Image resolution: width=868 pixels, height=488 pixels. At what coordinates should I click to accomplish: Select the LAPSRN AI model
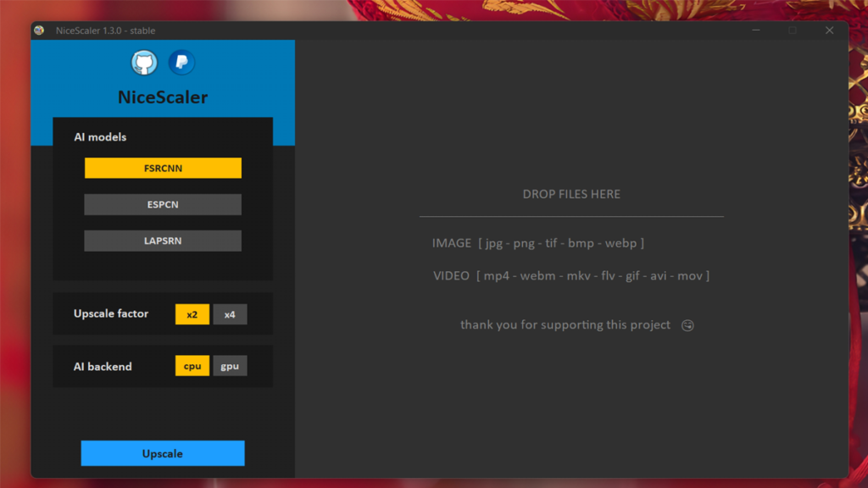point(163,241)
